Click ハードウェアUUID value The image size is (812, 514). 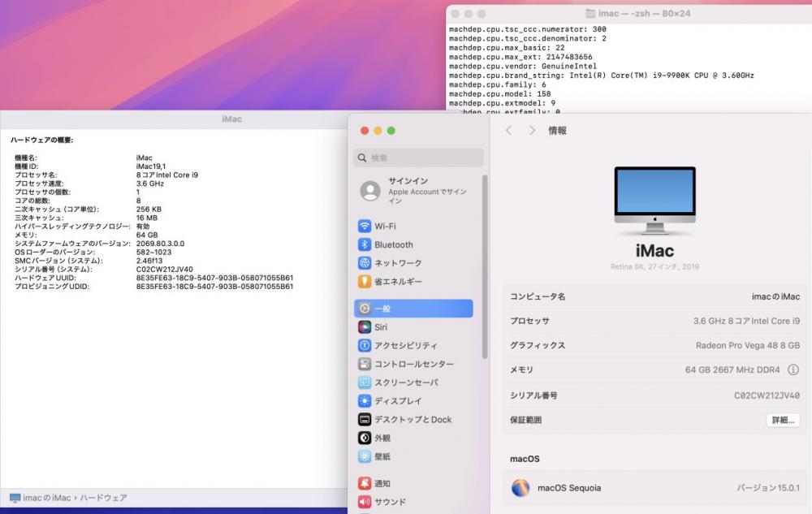click(x=214, y=278)
